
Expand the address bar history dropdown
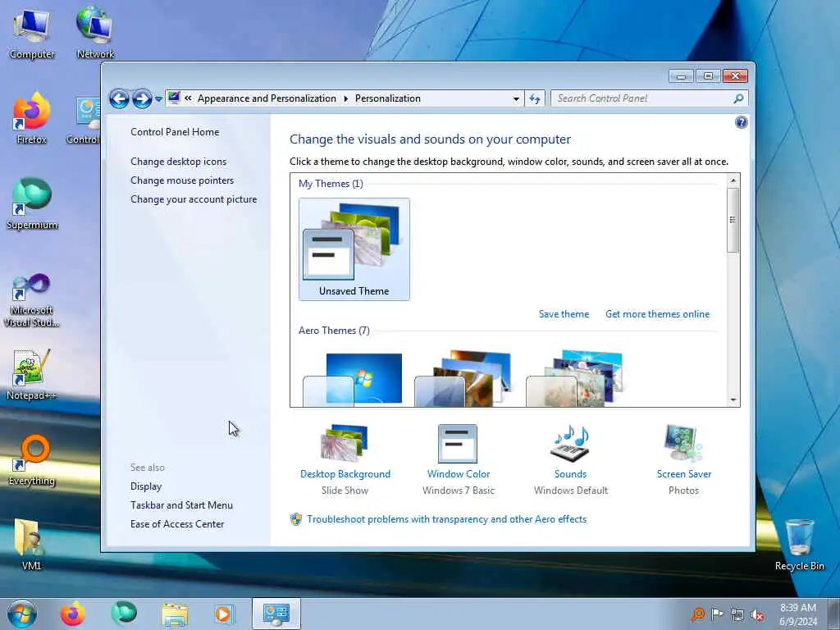click(x=516, y=99)
